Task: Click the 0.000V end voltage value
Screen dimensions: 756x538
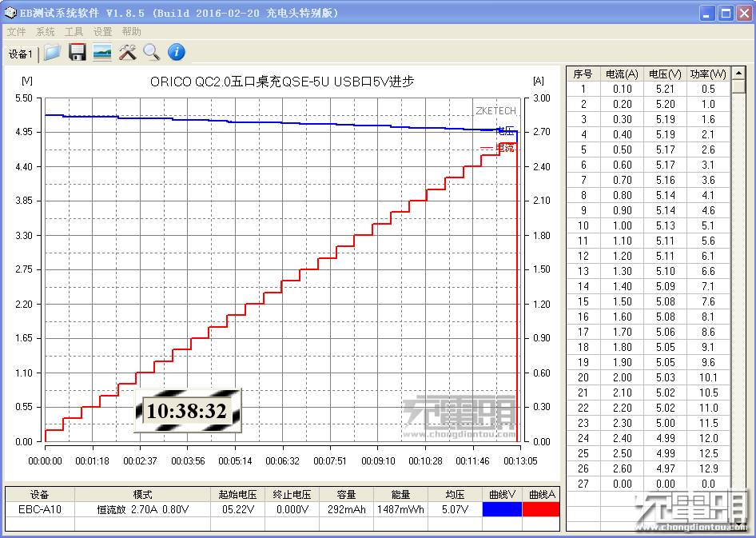Action: tap(292, 509)
